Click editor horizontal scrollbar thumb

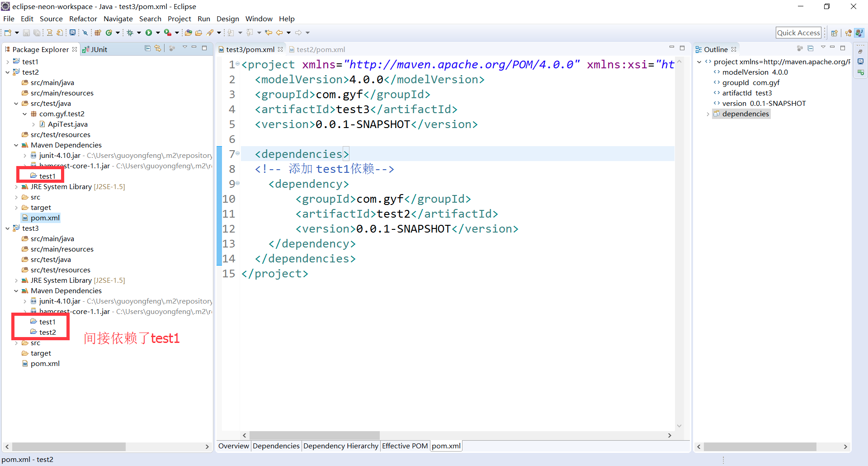(314, 435)
